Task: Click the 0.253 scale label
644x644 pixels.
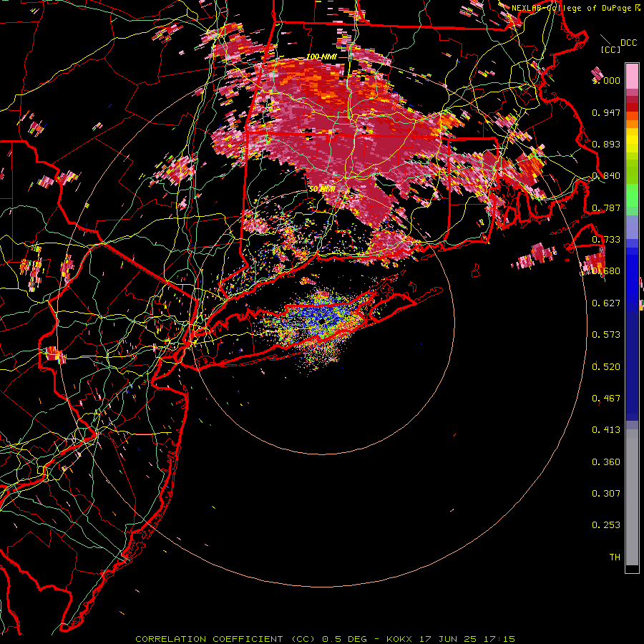Action: (x=606, y=525)
